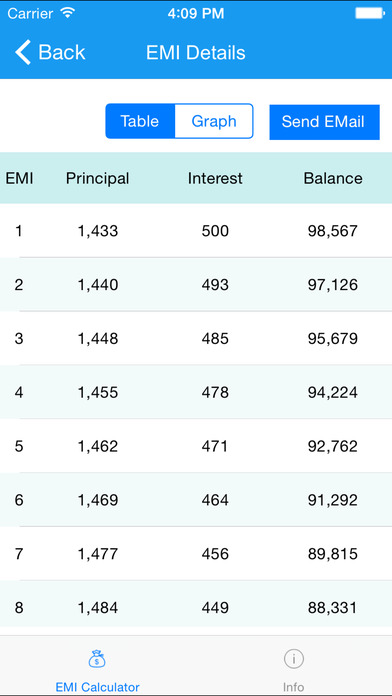Tap the Interest column header
392x696 pixels.
(x=215, y=178)
